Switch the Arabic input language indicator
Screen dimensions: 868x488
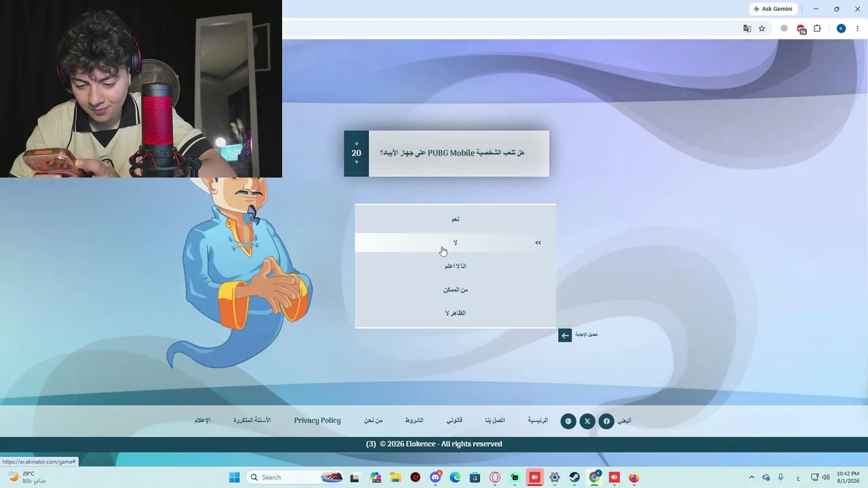click(797, 477)
